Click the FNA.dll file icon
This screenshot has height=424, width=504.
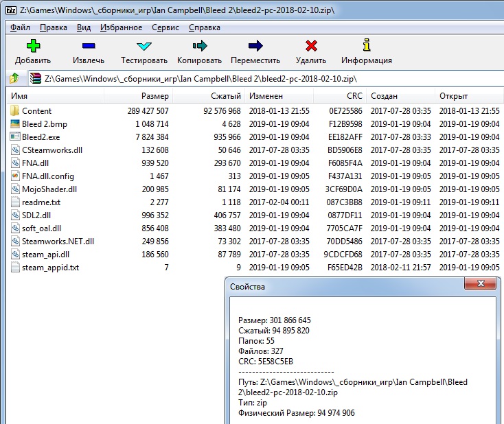click(15, 163)
